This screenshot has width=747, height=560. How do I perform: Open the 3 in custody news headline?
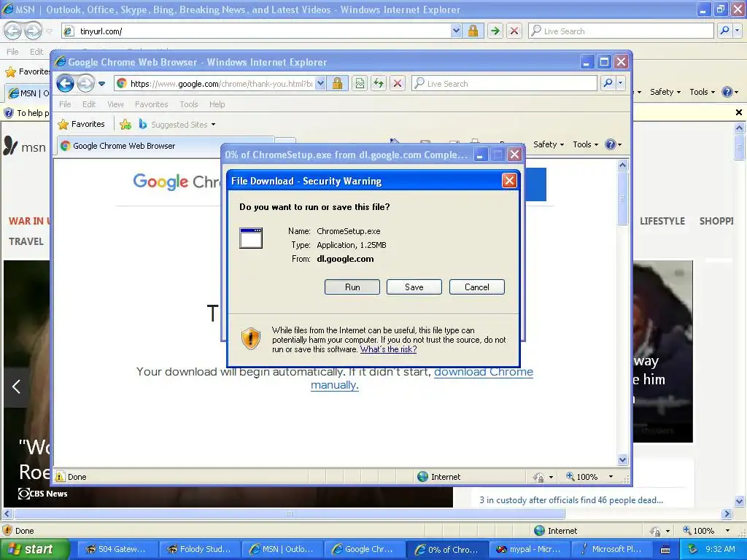tap(570, 500)
